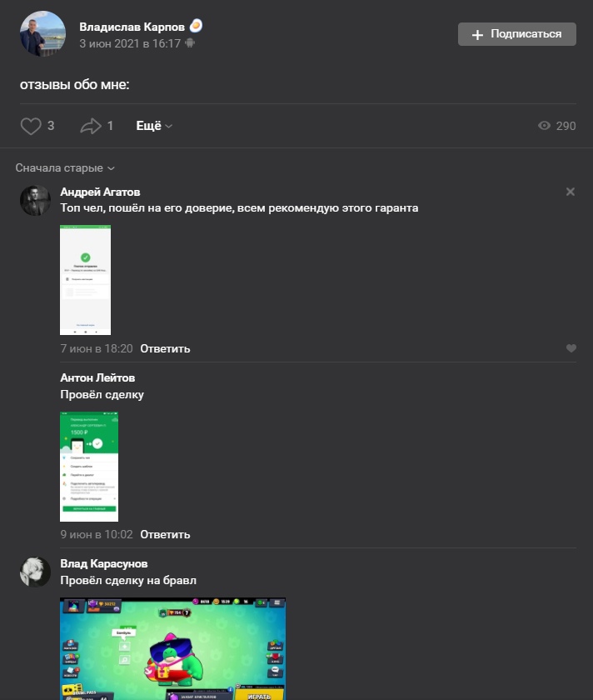Share the post via arrow icon
593x700 pixels.
click(91, 126)
